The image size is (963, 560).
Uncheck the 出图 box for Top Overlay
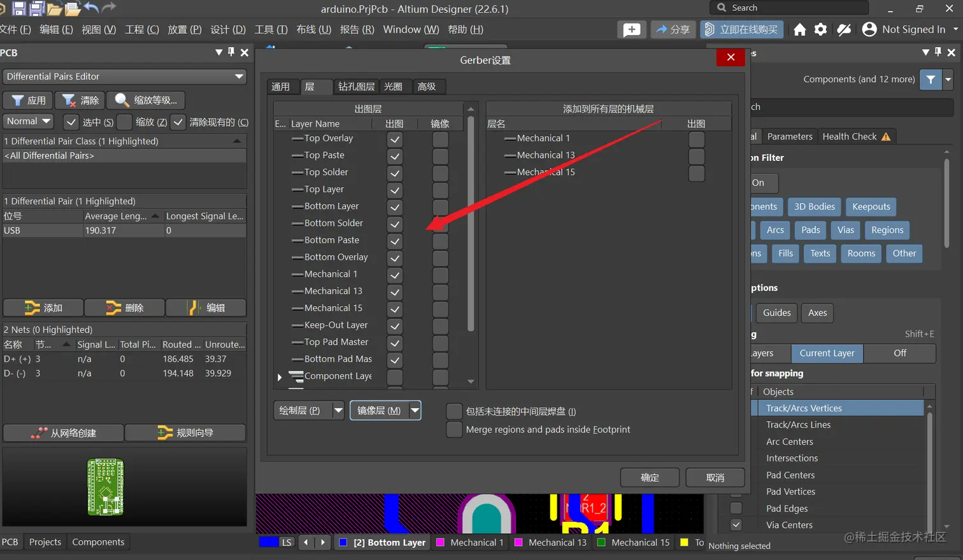(x=395, y=139)
